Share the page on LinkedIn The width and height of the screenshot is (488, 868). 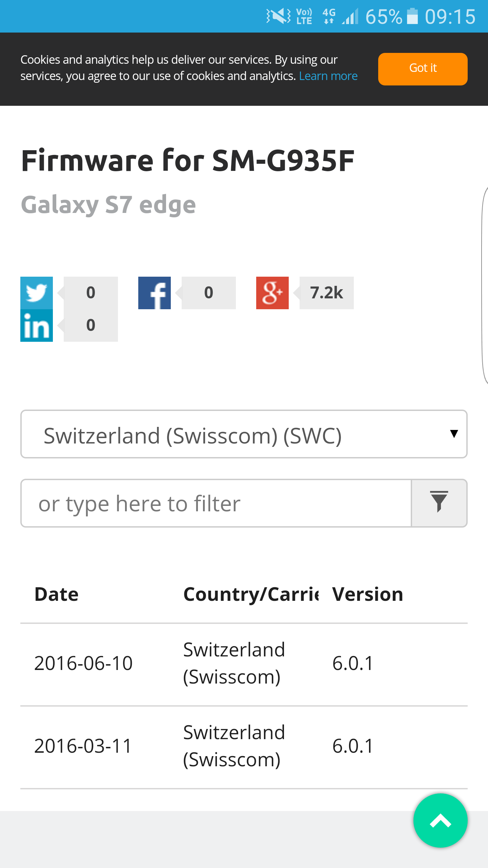36,326
